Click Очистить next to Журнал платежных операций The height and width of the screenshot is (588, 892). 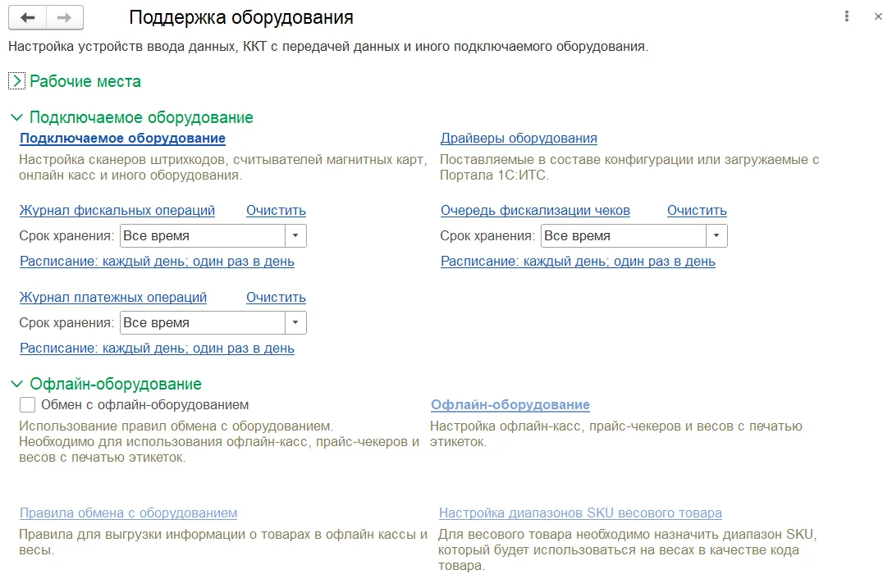tap(276, 298)
